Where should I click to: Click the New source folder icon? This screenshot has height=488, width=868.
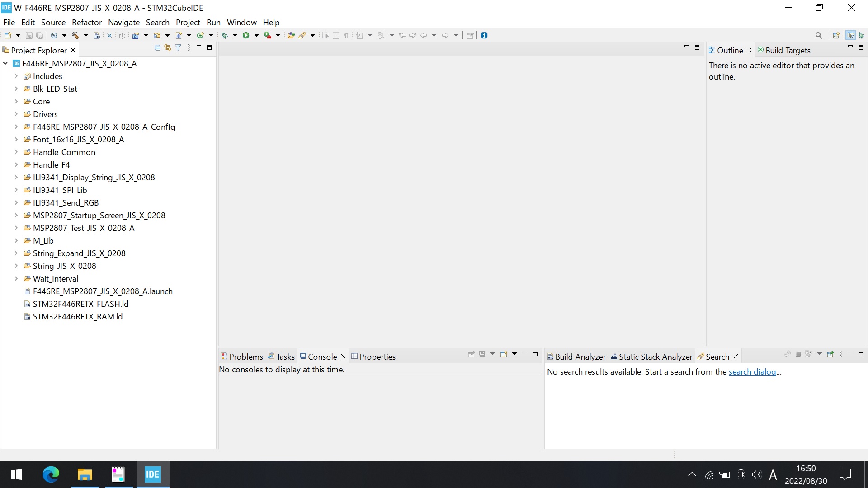click(157, 35)
